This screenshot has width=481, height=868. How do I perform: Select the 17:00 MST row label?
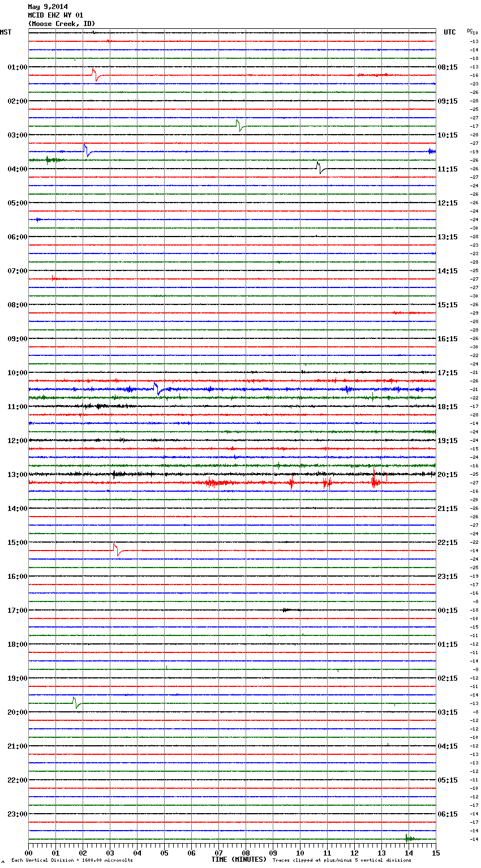pos(18,610)
